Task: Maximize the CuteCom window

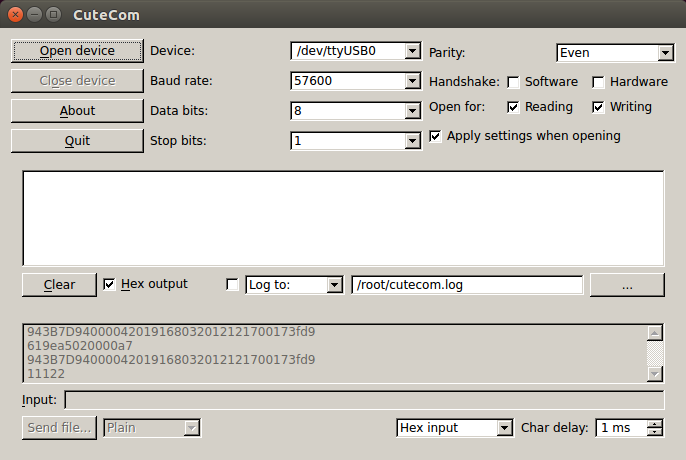Action: (53, 15)
